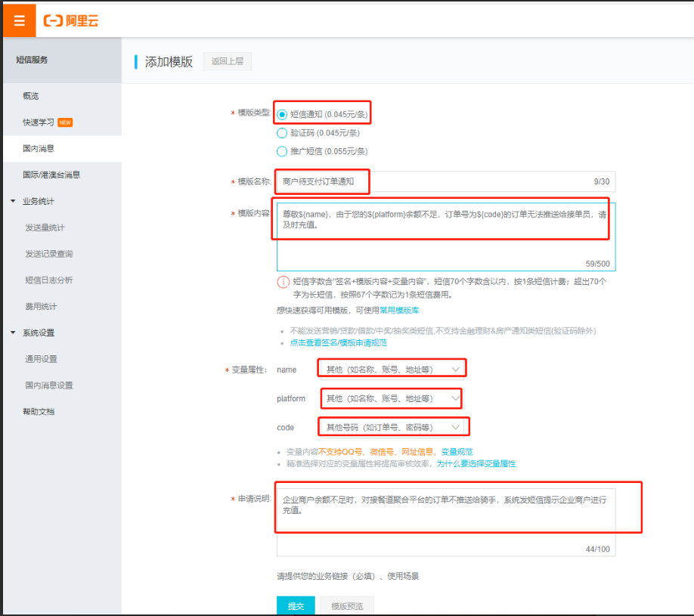Expand the code variable attribute dropdown
694x616 pixels.
pos(392,427)
